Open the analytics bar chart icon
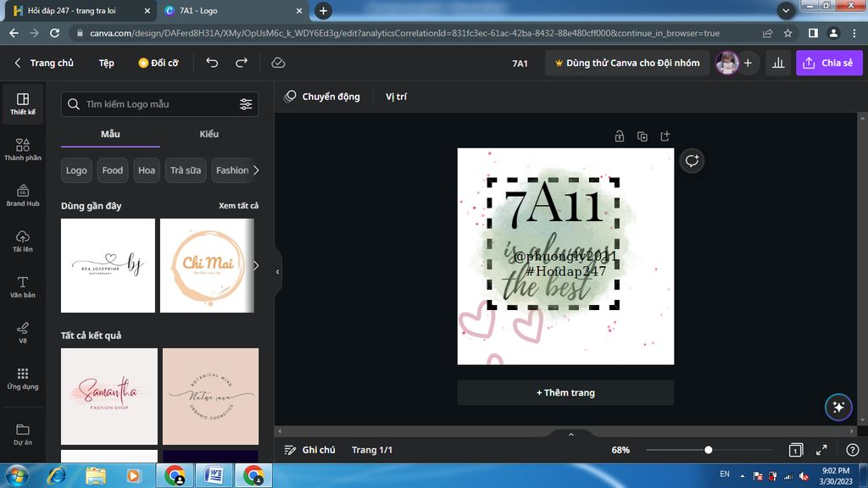The height and width of the screenshot is (488, 868). click(777, 63)
